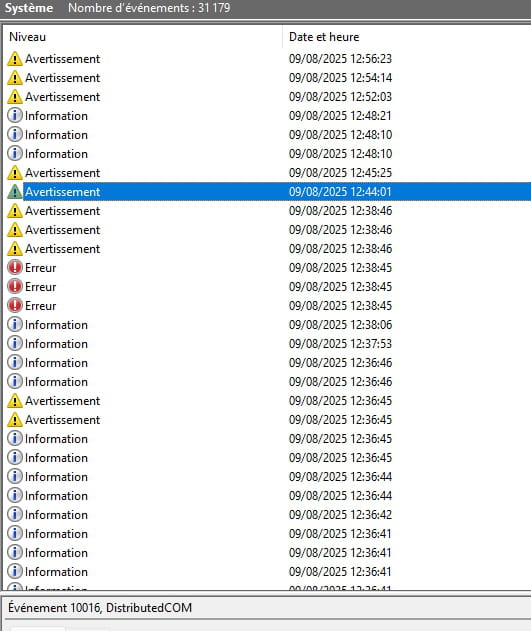
Task: Select the Information event dated 12:48:21
Action: [x=267, y=115]
